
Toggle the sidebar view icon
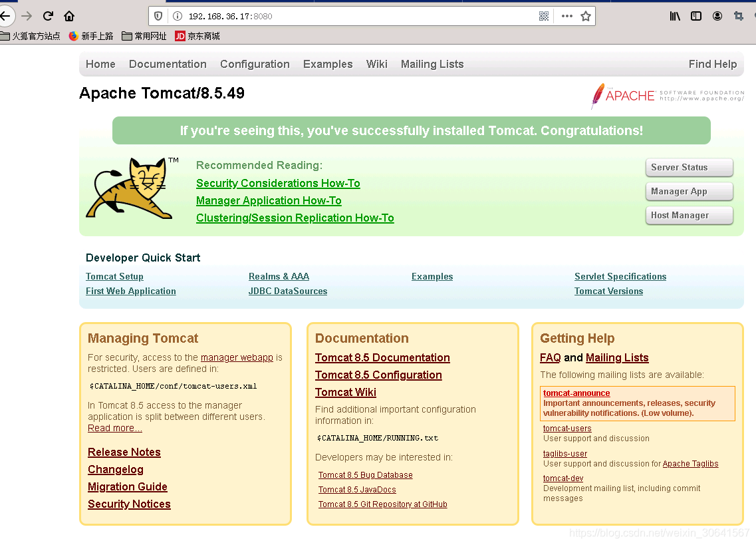coord(696,16)
